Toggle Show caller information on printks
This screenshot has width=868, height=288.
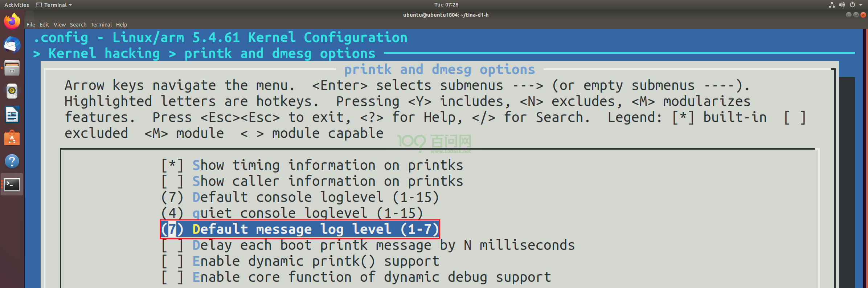tap(312, 182)
